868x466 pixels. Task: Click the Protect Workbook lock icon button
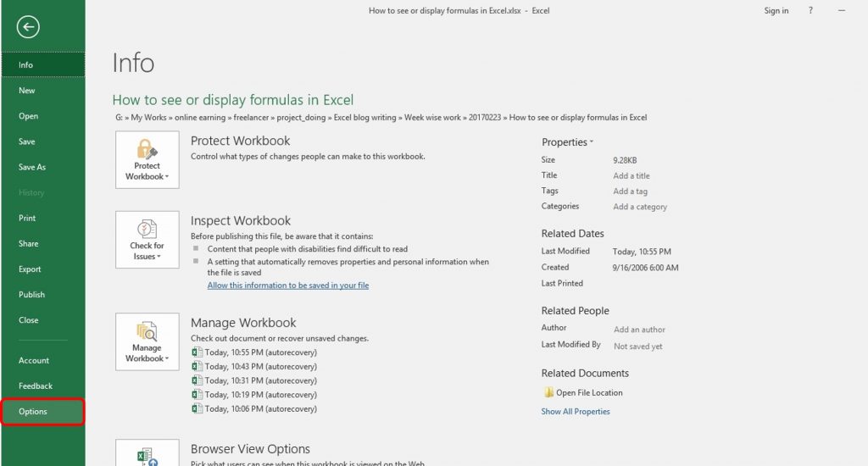(x=147, y=160)
